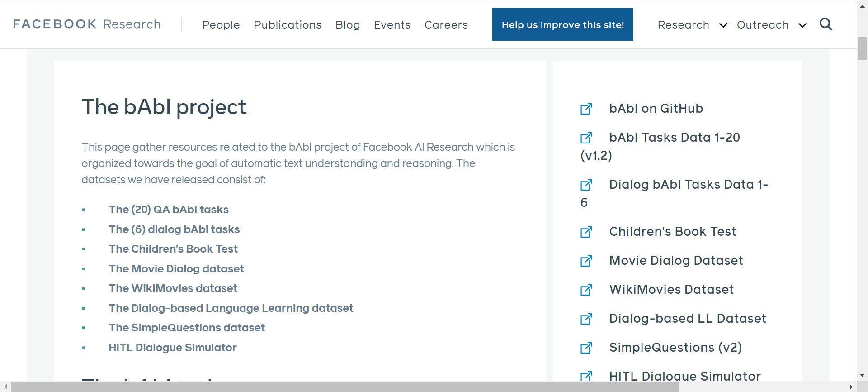The image size is (868, 392).
Task: Click the Facebook Research logo
Action: pyautogui.click(x=87, y=24)
